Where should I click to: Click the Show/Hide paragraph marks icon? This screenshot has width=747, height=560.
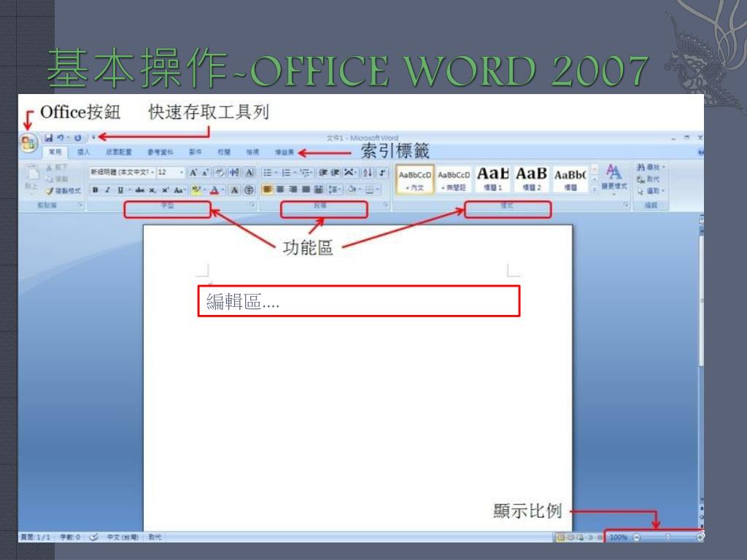coord(382,172)
